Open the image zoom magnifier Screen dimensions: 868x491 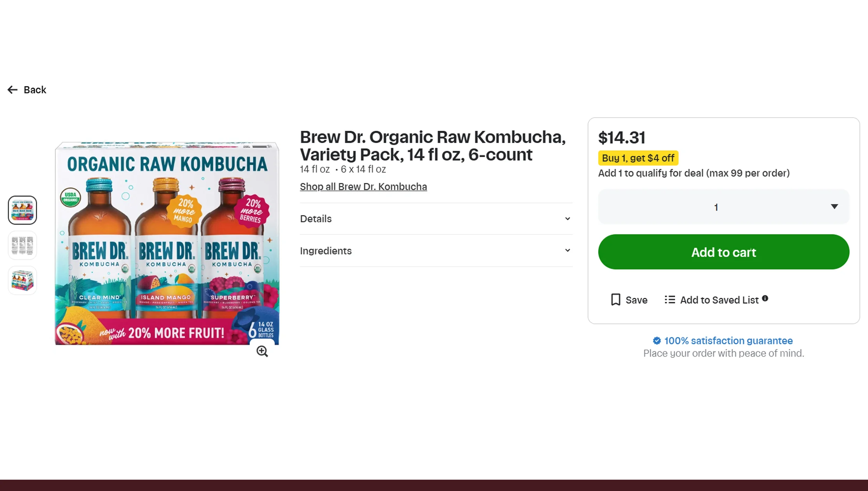coord(262,351)
